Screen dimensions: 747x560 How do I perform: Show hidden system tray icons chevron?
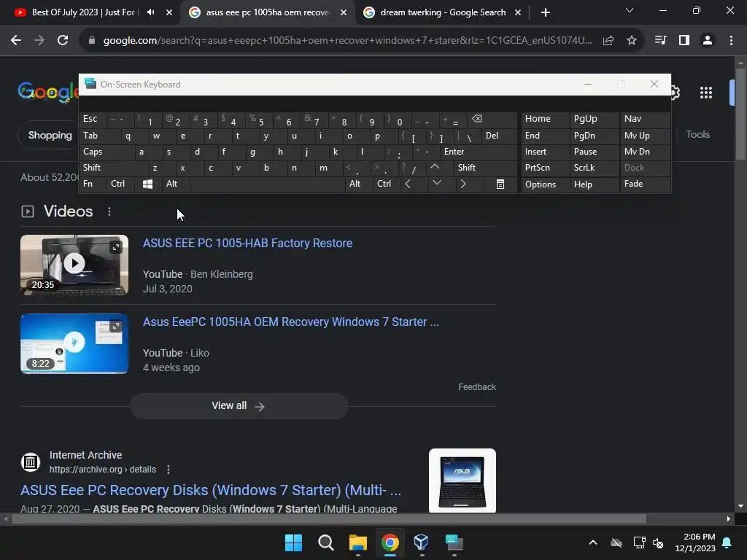tap(593, 542)
